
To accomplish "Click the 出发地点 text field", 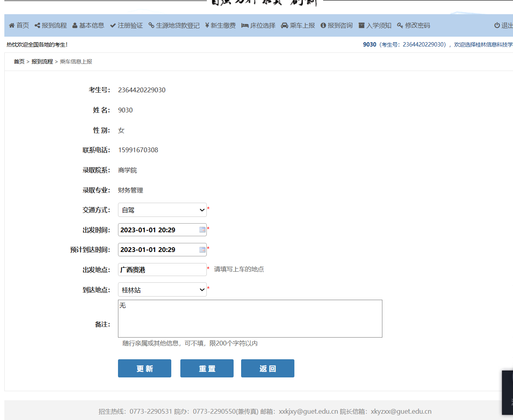I will pyautogui.click(x=162, y=270).
